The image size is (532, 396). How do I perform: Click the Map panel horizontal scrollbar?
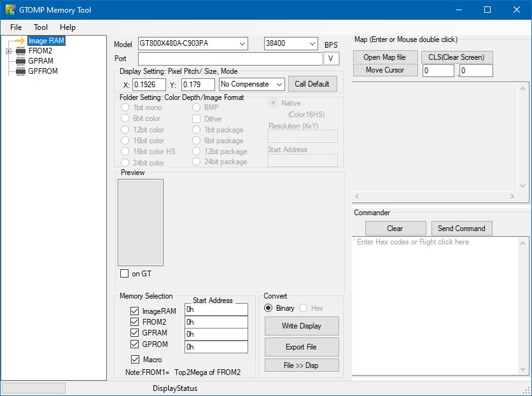pos(440,197)
